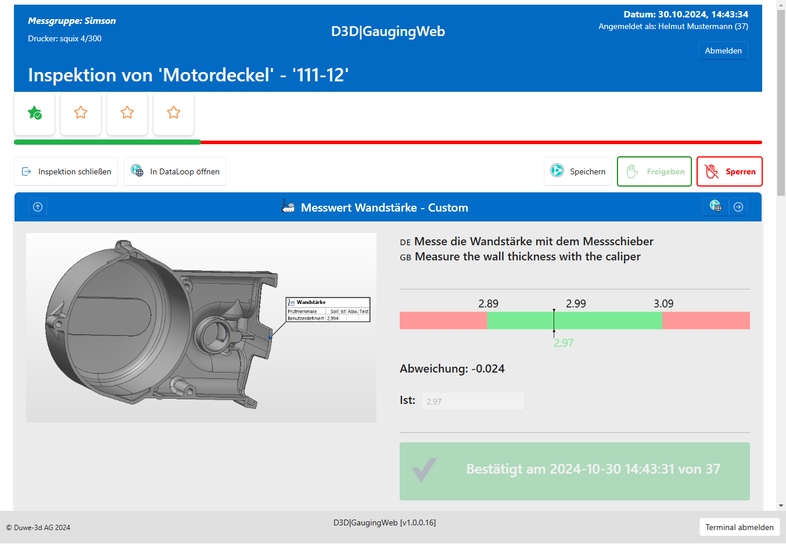Click the inspection progress bar

(x=388, y=142)
